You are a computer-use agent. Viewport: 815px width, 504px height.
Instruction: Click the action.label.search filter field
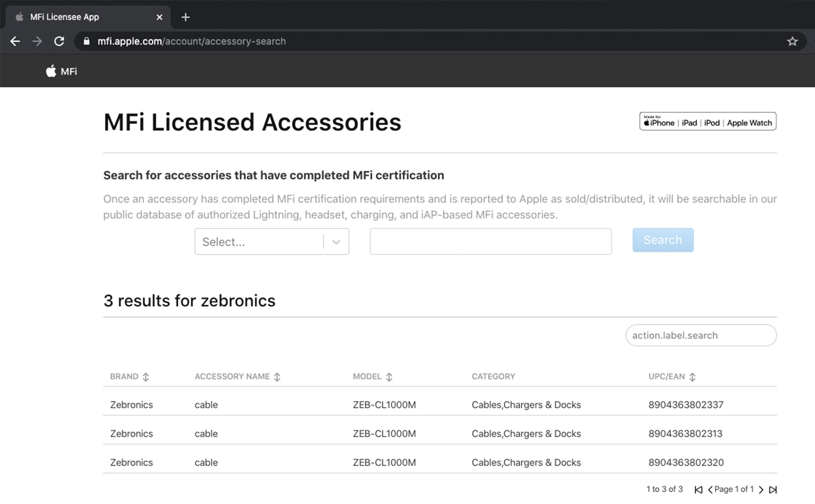[x=701, y=335]
